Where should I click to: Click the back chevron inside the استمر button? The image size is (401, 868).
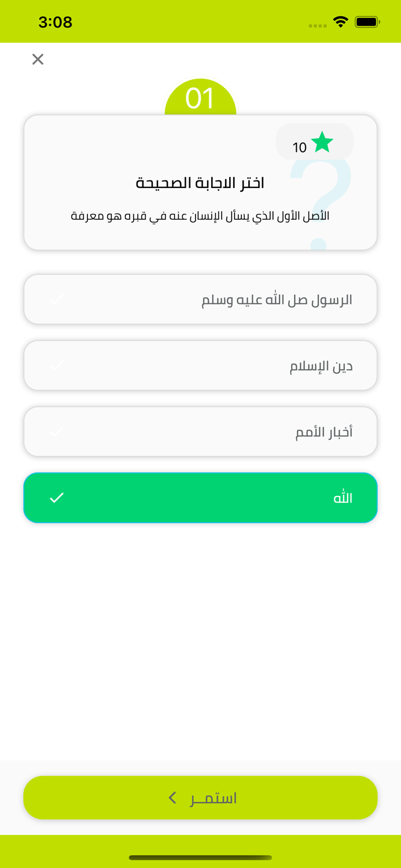172,797
